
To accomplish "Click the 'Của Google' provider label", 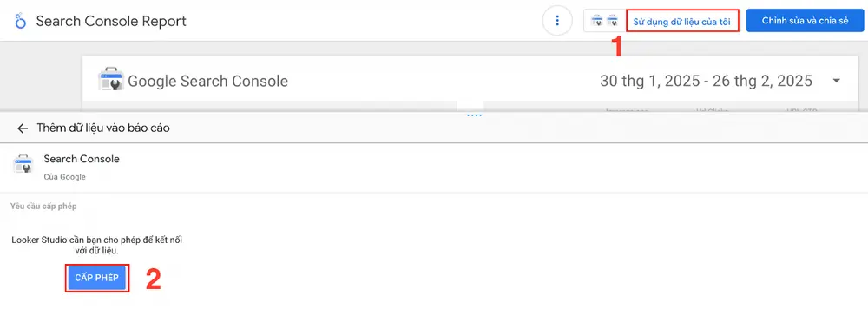I will (x=65, y=177).
